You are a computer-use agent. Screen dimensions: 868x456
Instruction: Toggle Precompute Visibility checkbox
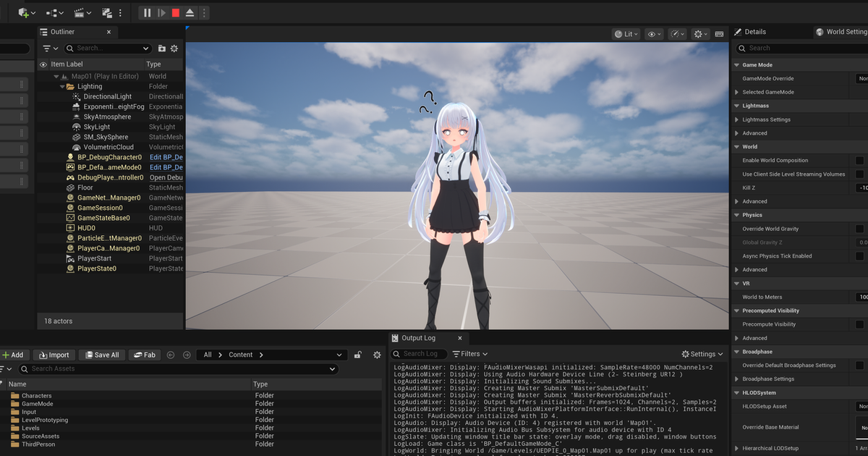coord(860,324)
